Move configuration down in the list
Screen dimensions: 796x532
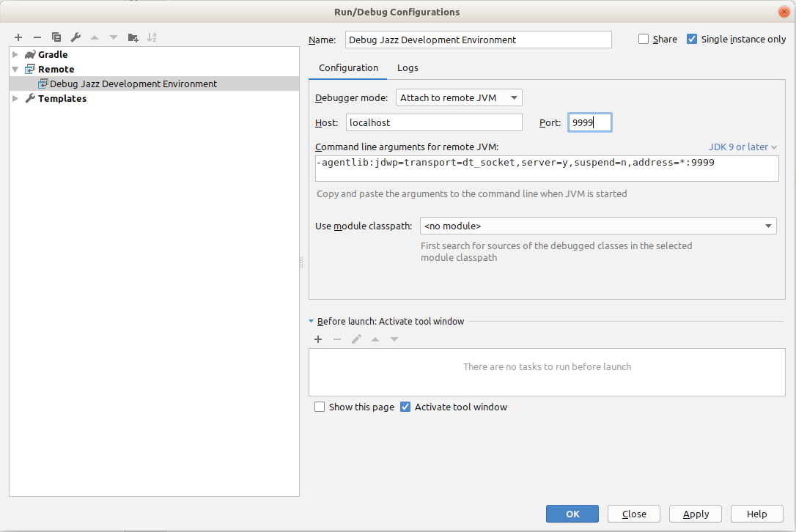coord(114,37)
